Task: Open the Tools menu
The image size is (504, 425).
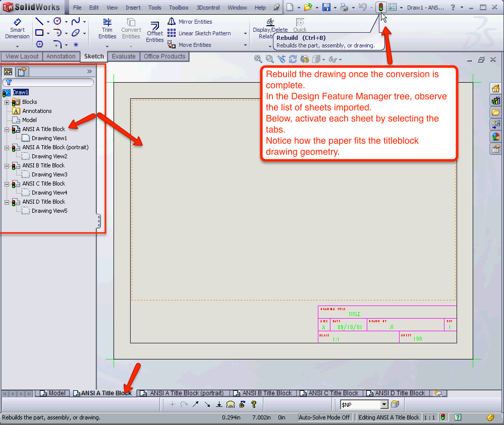Action: (154, 8)
